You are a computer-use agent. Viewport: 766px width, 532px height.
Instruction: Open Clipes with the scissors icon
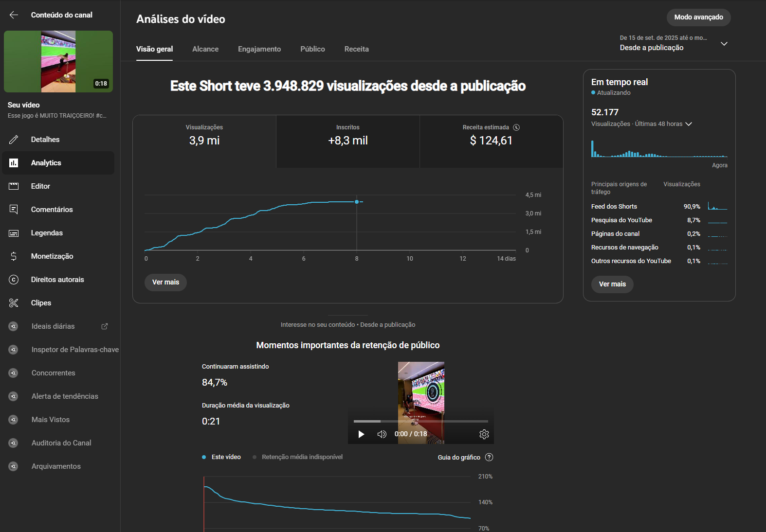[x=14, y=303]
